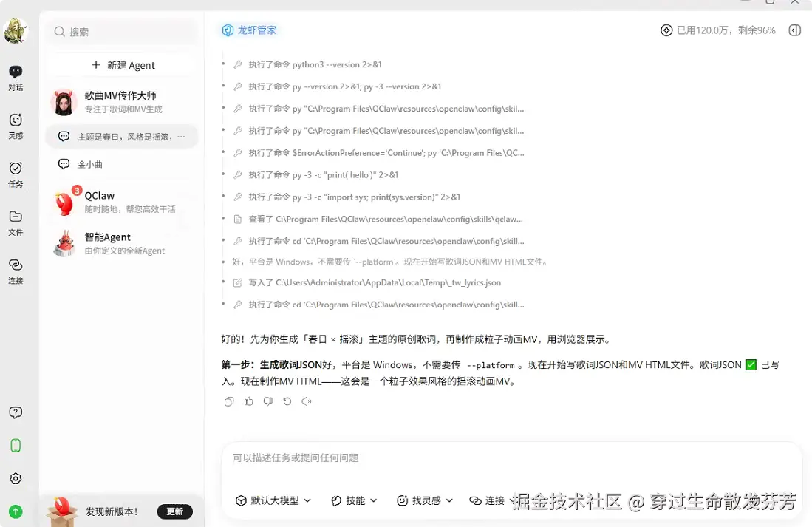Click log entry python3 --version command
Screen dimensions: 812x527
pyautogui.click(x=315, y=65)
